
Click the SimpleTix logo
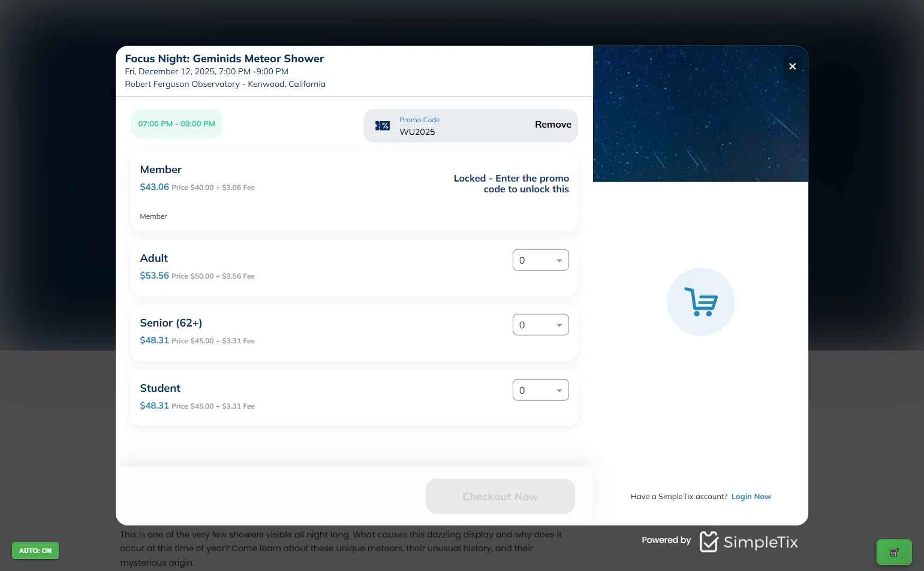click(x=749, y=542)
